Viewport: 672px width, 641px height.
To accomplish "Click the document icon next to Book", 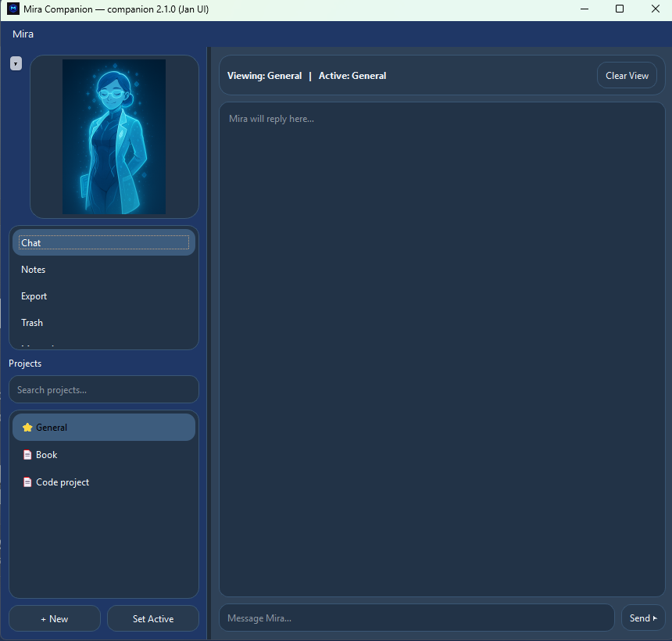I will pyautogui.click(x=27, y=455).
